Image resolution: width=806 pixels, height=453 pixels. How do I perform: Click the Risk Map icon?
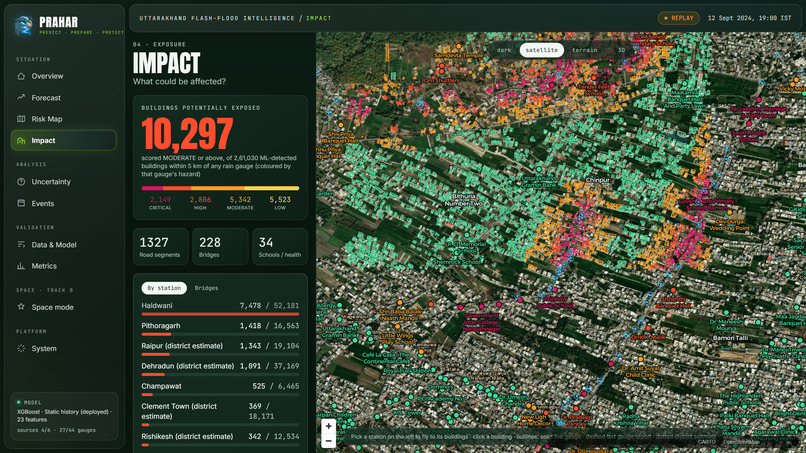(21, 119)
